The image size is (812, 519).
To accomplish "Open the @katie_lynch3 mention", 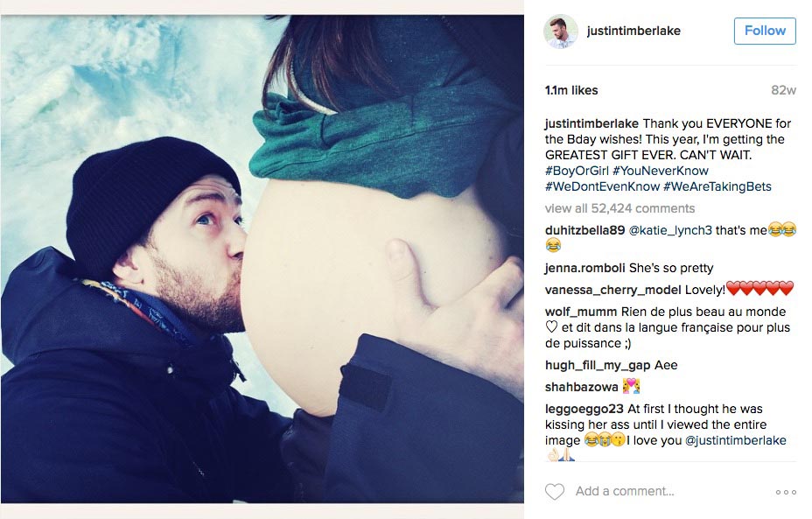I will (x=670, y=230).
